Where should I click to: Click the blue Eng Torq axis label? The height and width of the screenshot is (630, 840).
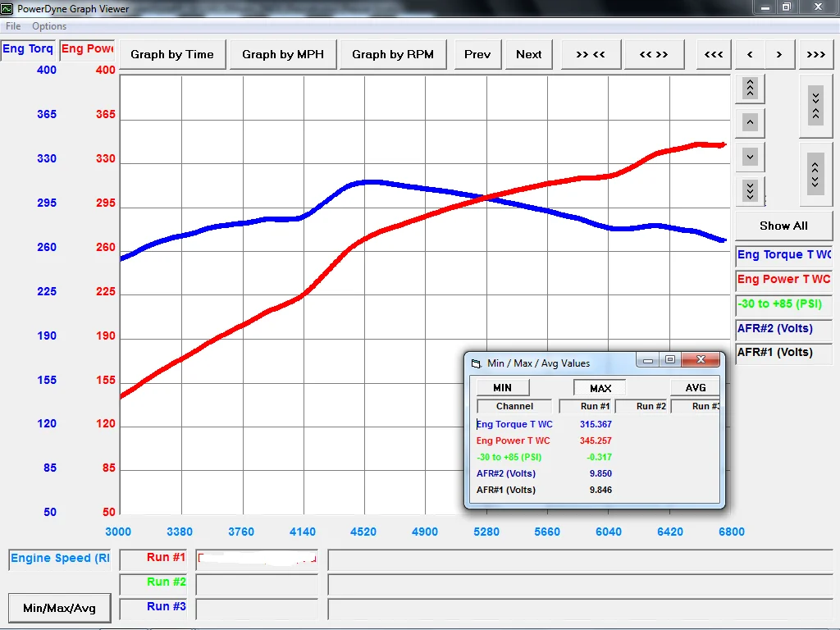(27, 49)
